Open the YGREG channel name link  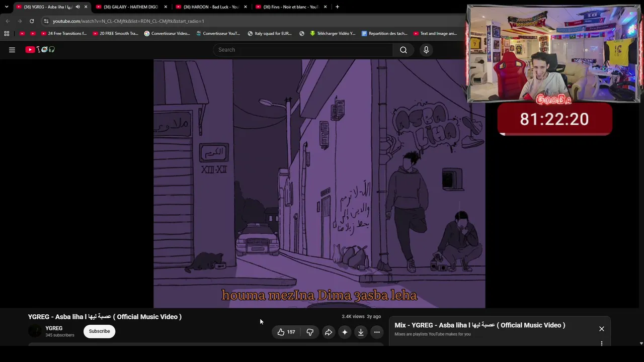[x=54, y=328]
